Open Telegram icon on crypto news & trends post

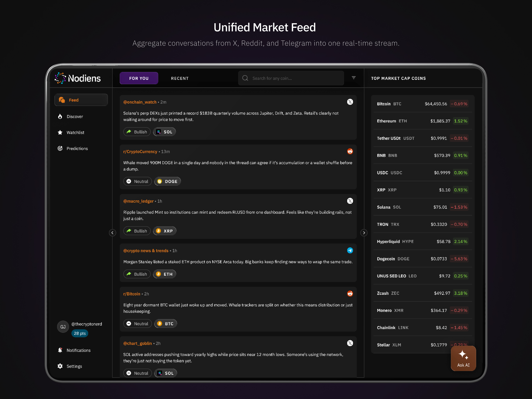(x=350, y=251)
